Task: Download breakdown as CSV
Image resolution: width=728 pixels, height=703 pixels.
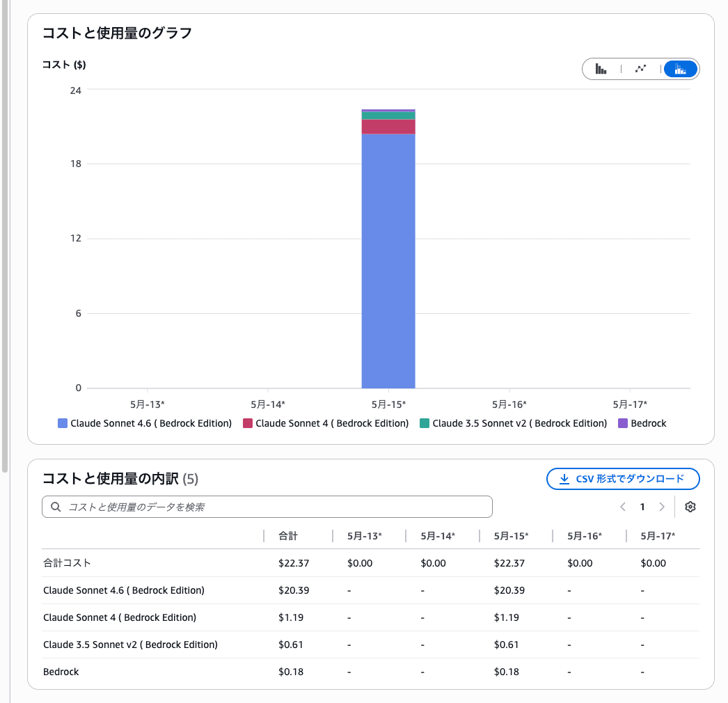Action: pos(623,479)
